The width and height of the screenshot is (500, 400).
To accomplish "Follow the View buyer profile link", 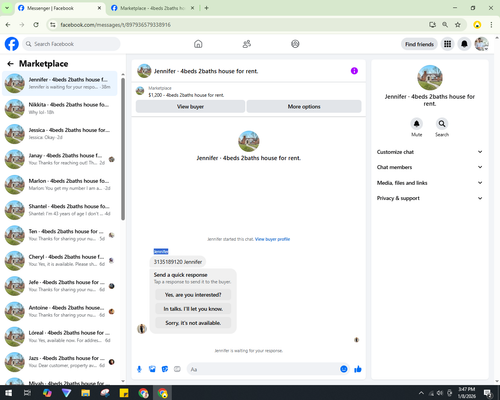I will coord(272,239).
